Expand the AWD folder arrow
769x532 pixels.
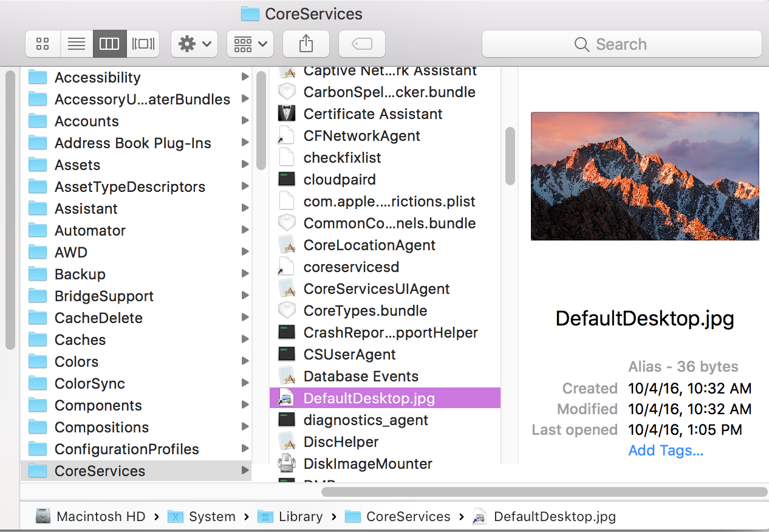tap(245, 251)
